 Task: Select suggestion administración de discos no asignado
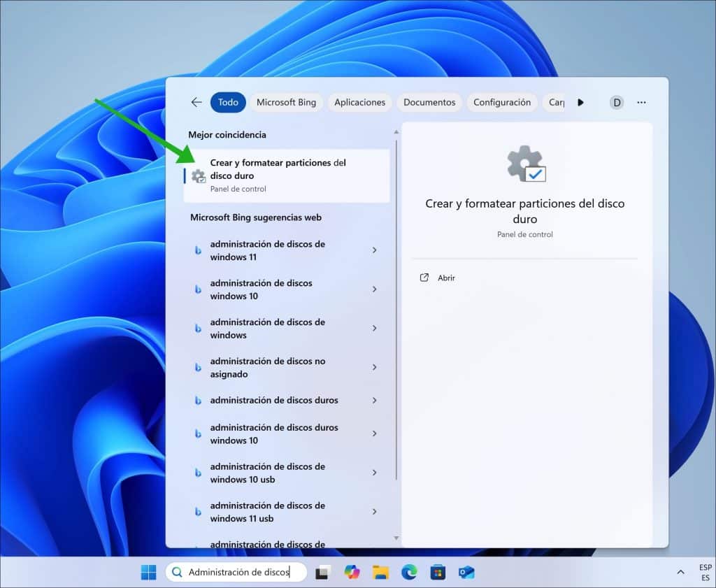pyautogui.click(x=287, y=368)
